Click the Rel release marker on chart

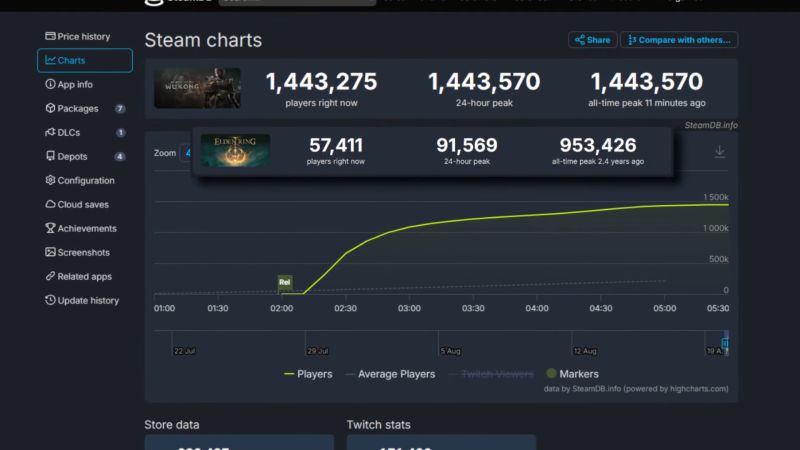click(285, 282)
